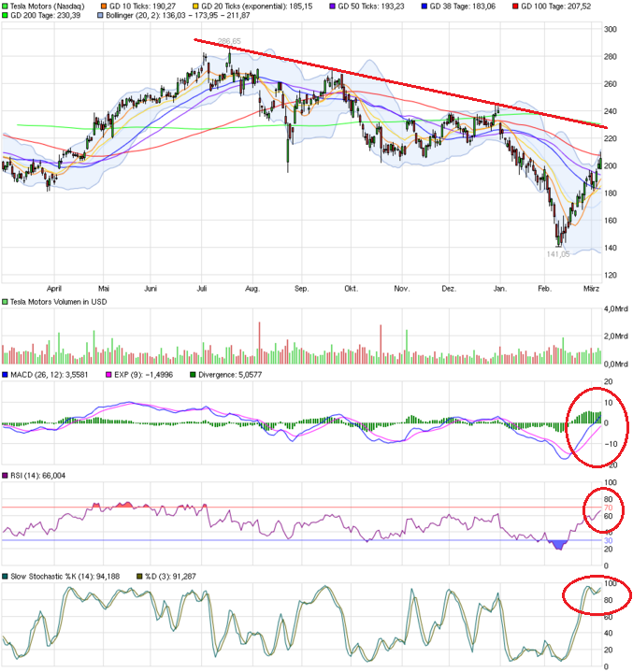633x672 pixels.
Task: Click the 141,05 low price annotation
Action: tap(558, 254)
